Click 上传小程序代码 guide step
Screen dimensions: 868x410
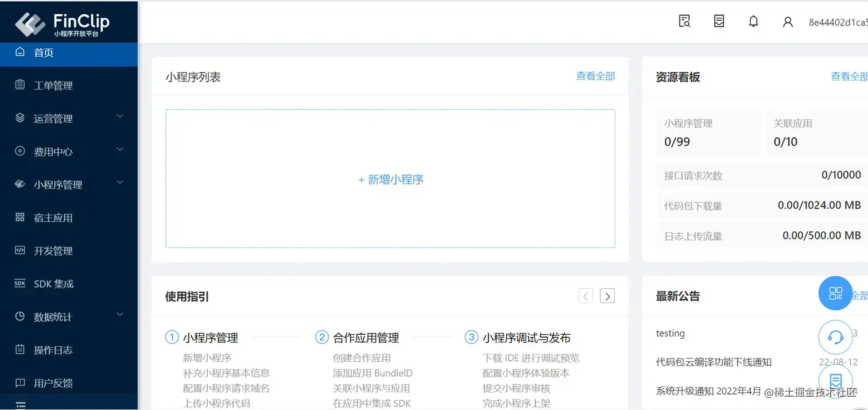coord(216,403)
